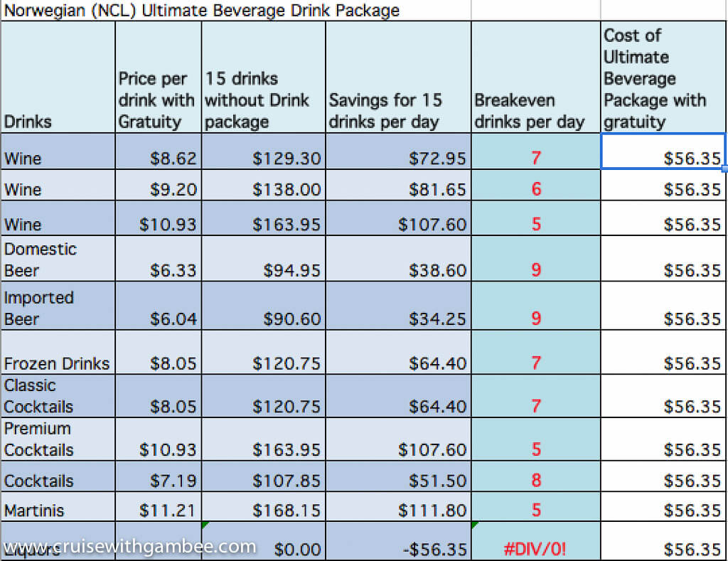Screen dimensions: 728x561
Task: Select the Wine cell in the $8.62 row
Action: pos(58,151)
